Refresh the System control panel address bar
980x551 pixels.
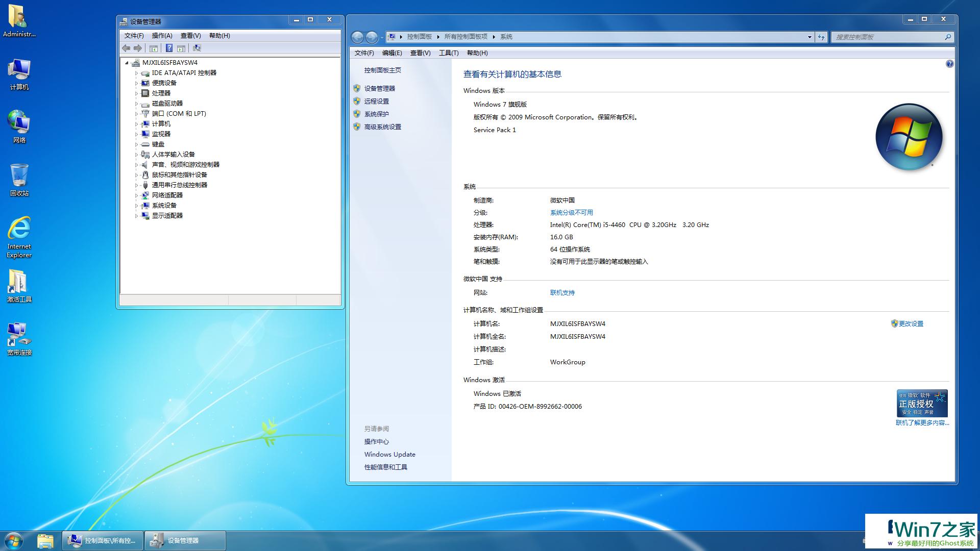tap(821, 37)
